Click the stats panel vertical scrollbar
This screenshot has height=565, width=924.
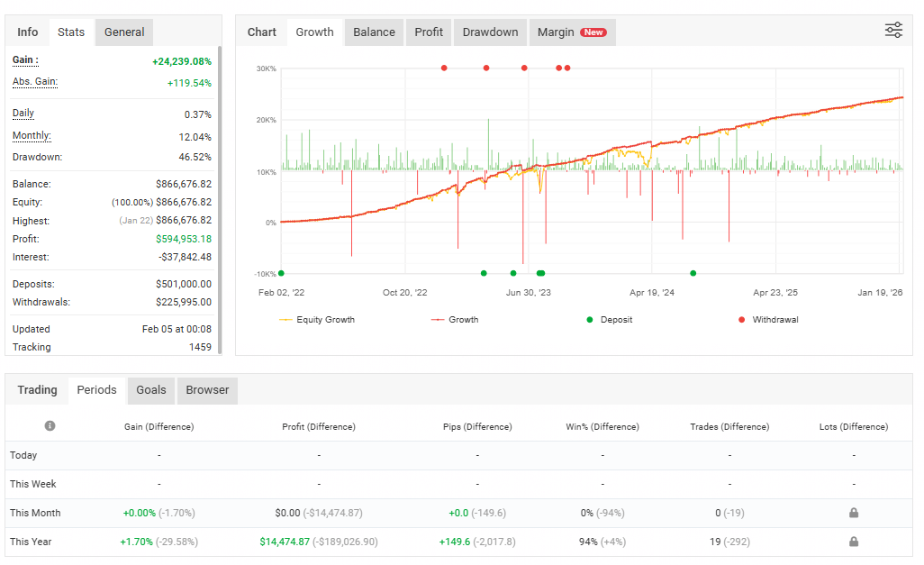(x=221, y=198)
